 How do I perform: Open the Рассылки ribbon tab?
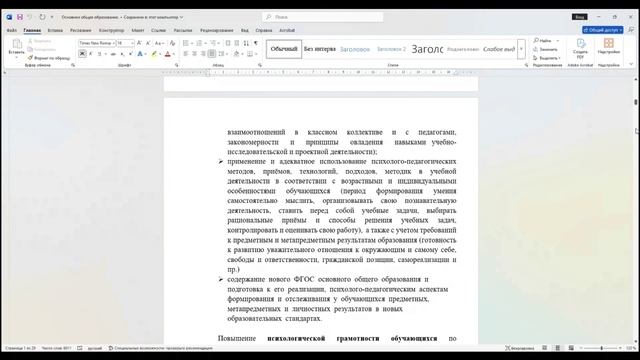[x=182, y=30]
